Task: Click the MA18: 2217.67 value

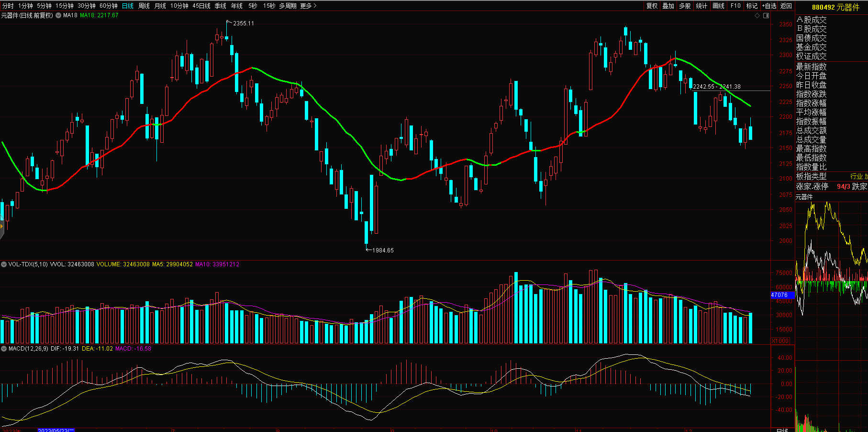Action: click(99, 15)
